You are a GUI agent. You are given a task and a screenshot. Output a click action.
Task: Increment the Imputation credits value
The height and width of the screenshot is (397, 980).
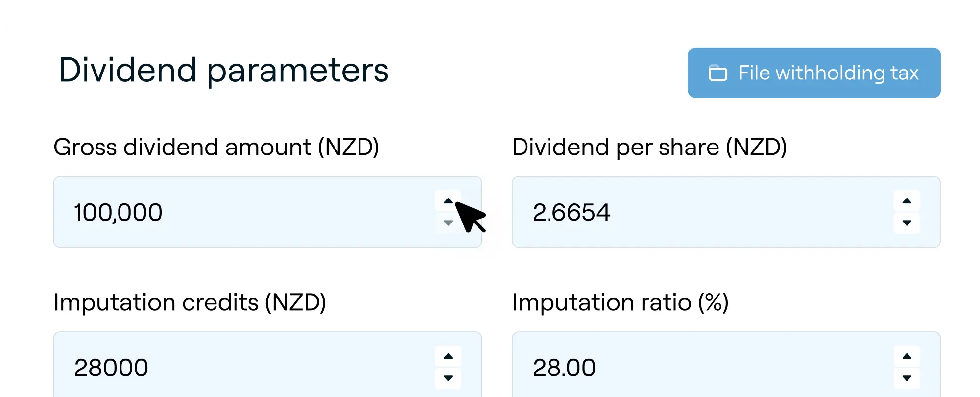[449, 355]
